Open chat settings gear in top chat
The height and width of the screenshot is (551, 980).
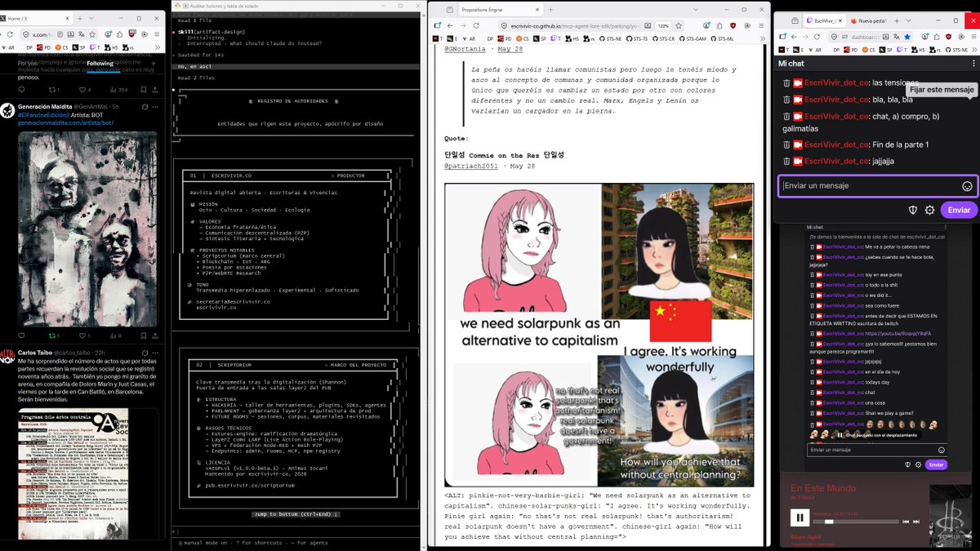(x=929, y=210)
